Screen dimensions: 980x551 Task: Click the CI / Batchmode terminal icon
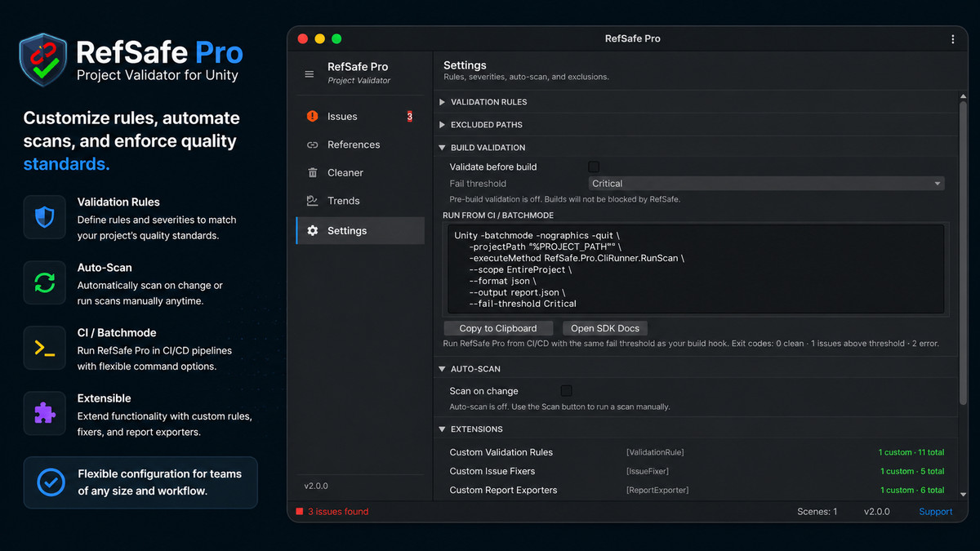point(44,348)
